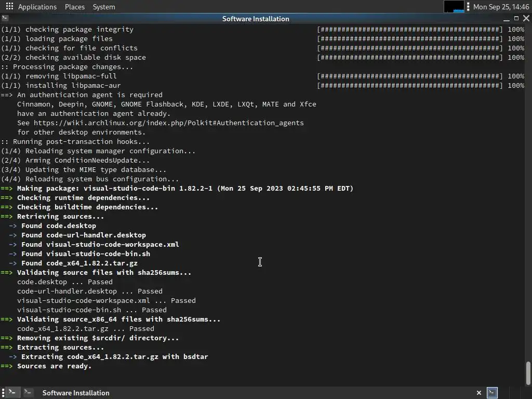This screenshot has height=399, width=532.
Task: Click the dimmed terminal icon in the bottom taskbar
Action: [28, 393]
